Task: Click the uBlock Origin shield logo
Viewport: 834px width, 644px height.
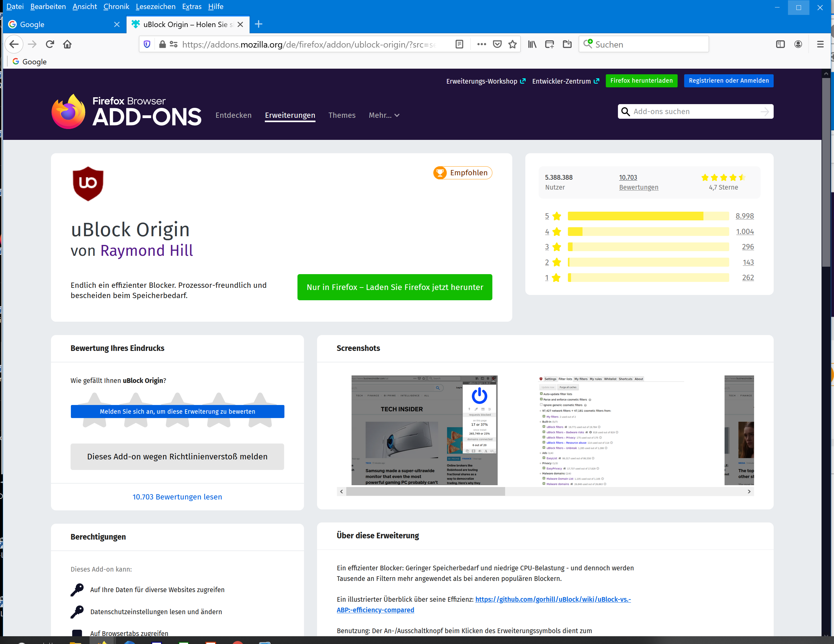Action: coord(88,184)
